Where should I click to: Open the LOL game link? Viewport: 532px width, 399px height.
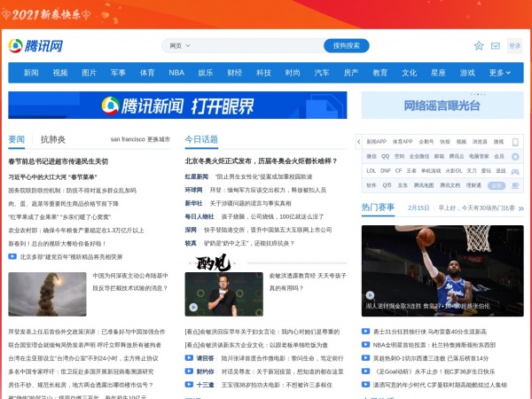(x=371, y=171)
